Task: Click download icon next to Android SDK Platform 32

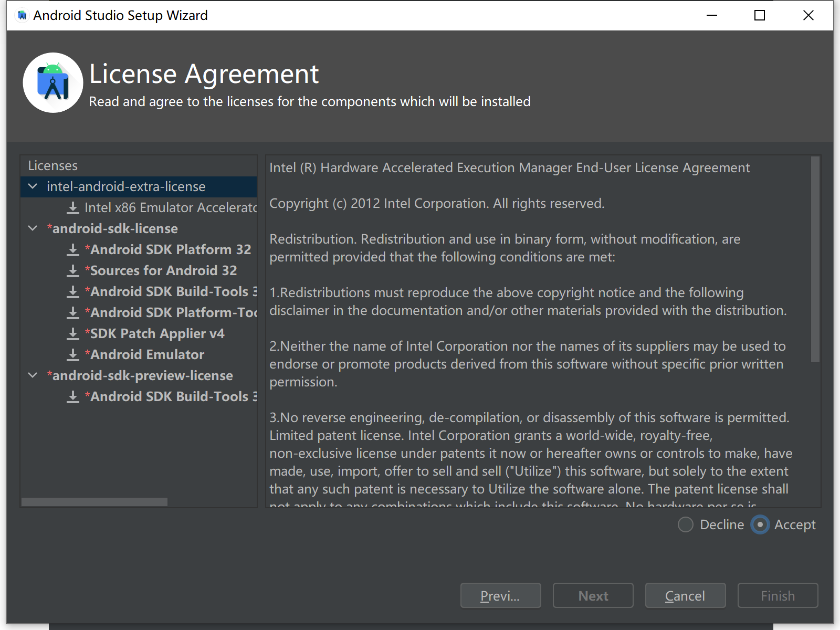Action: [x=73, y=250]
